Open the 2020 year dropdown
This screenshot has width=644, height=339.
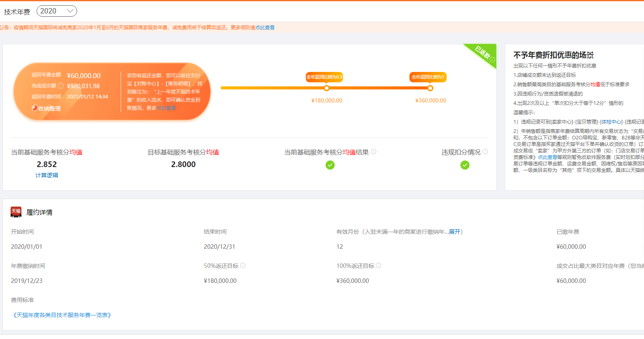(x=57, y=11)
